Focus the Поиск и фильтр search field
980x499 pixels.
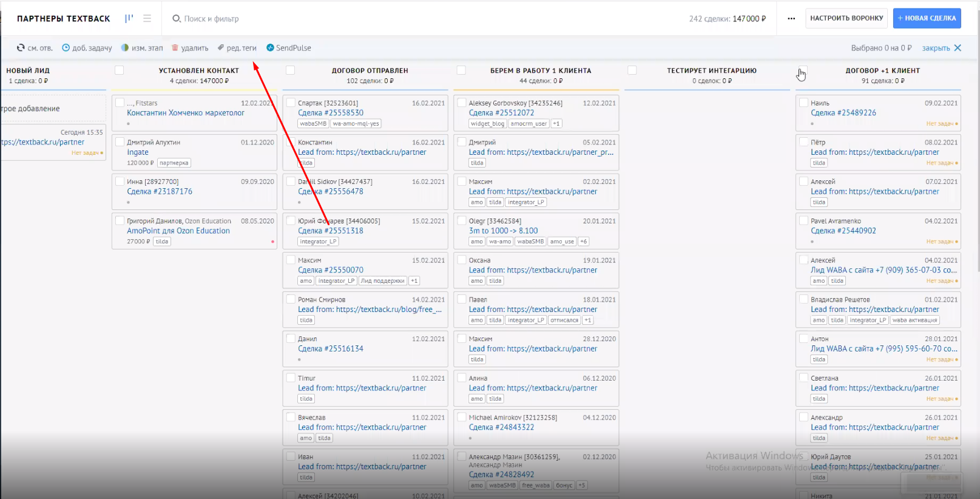click(211, 19)
